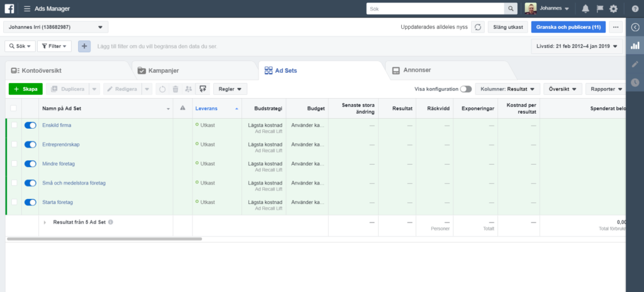Click the Granska och publicera button
The width and height of the screenshot is (644, 292).
click(568, 27)
